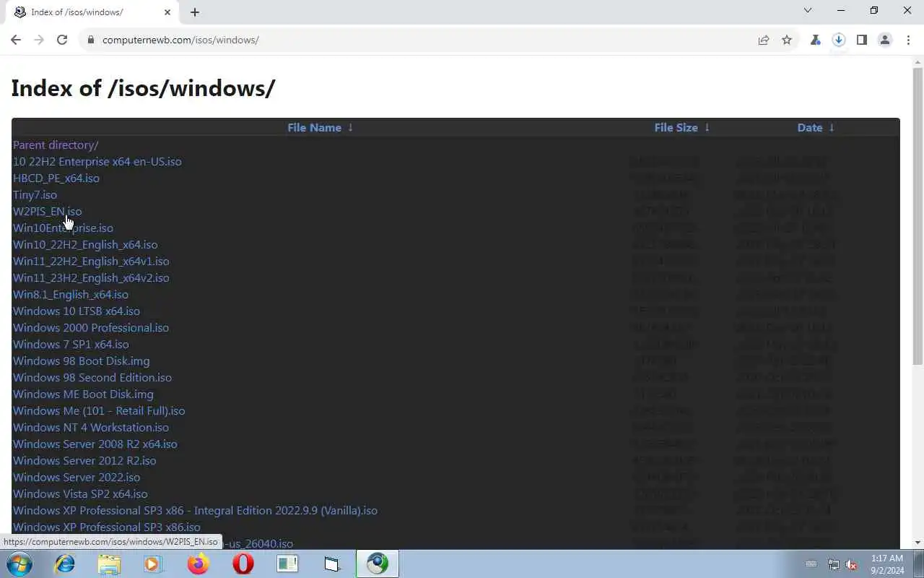
Task: Open the white document-stack app on taskbar
Action: click(331, 564)
